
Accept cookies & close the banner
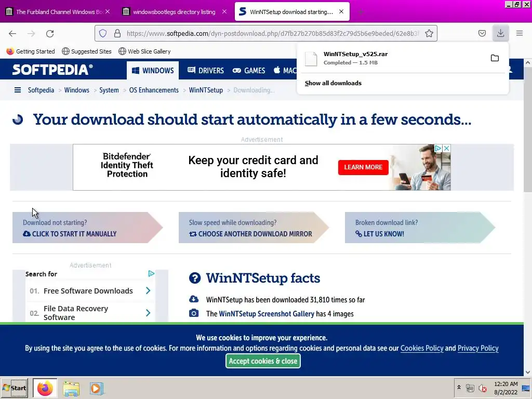coord(263,361)
